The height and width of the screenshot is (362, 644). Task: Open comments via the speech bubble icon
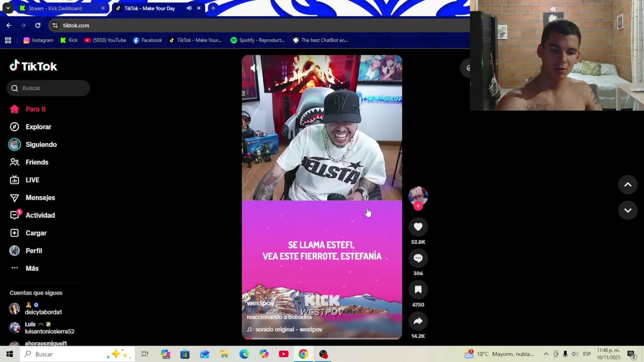coord(418,258)
